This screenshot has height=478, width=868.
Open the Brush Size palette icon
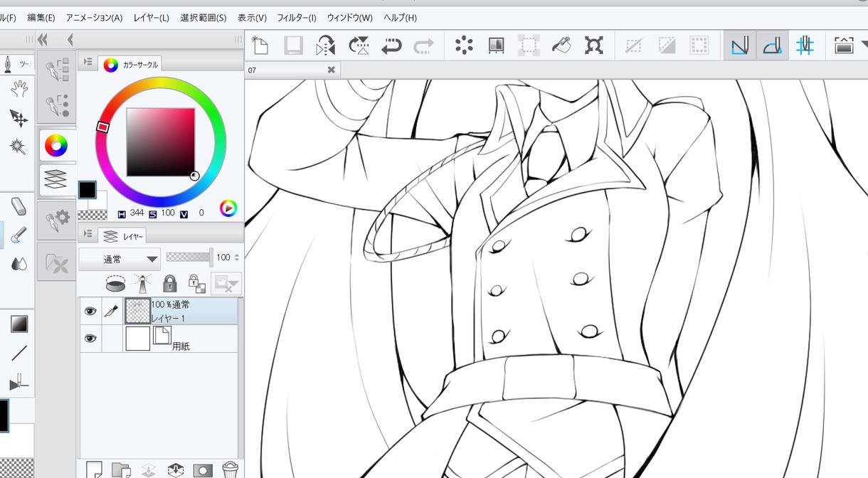coord(57,105)
